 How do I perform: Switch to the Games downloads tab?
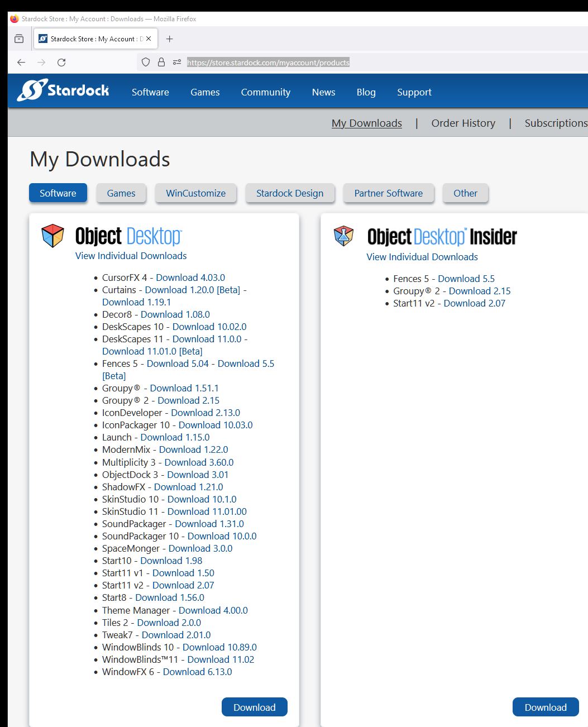121,193
